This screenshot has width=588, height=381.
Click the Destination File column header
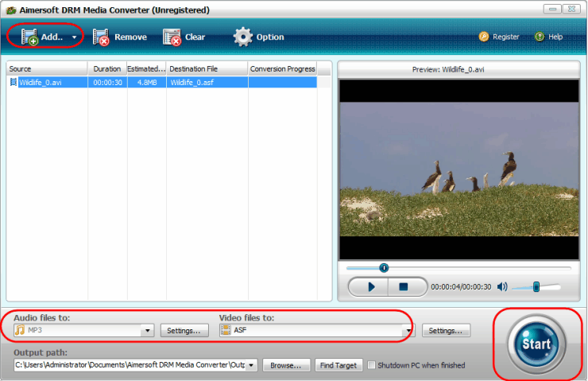pos(207,68)
